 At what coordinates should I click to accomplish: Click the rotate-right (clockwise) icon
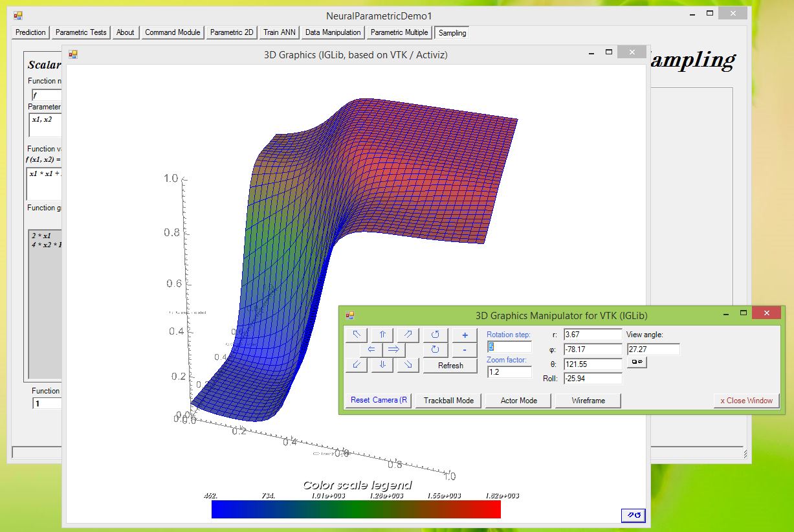click(x=435, y=349)
